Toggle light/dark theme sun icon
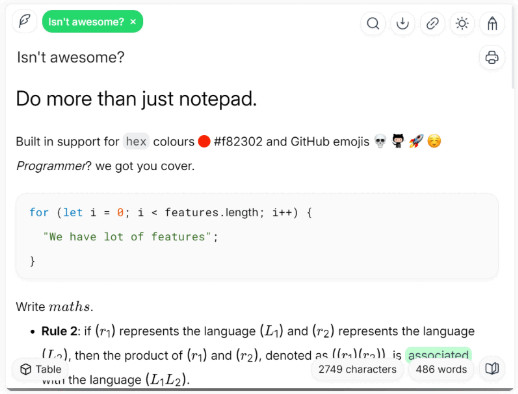This screenshot has width=518, height=394. tap(462, 24)
